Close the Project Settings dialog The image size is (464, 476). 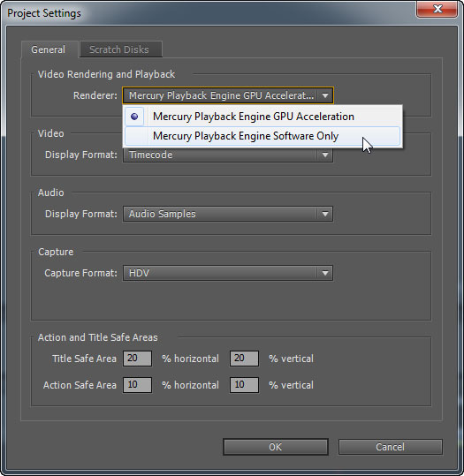pos(437,9)
